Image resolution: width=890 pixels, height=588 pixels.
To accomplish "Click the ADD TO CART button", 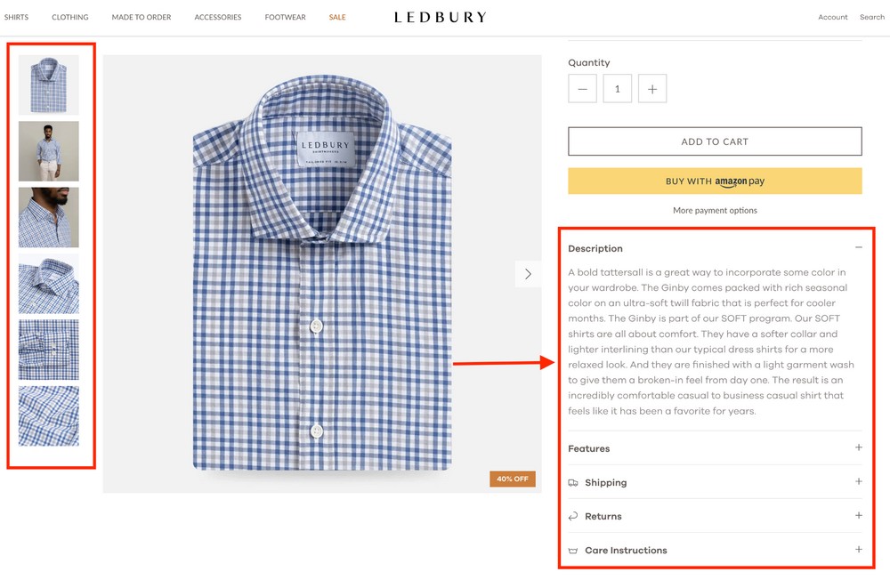I will tap(714, 141).
